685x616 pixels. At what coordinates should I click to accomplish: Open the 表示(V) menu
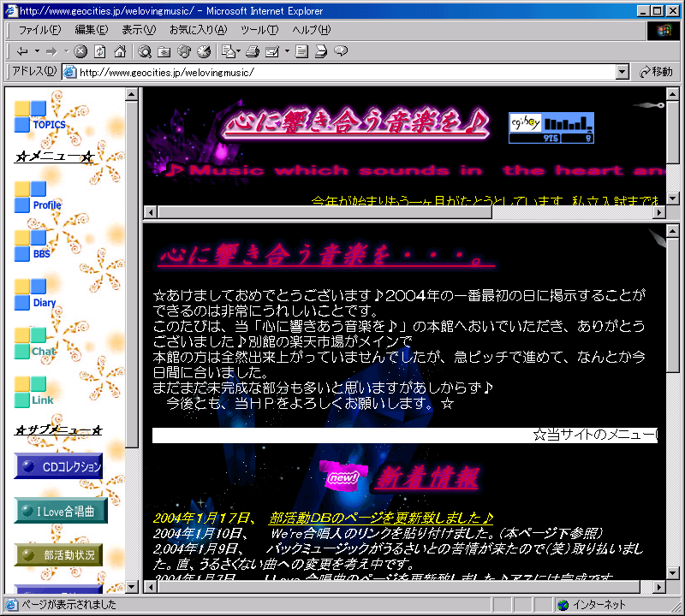click(139, 30)
